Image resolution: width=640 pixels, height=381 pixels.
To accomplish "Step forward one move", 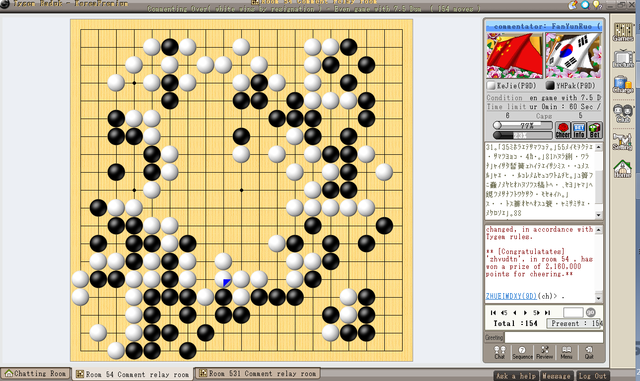I will pyautogui.click(x=525, y=312).
